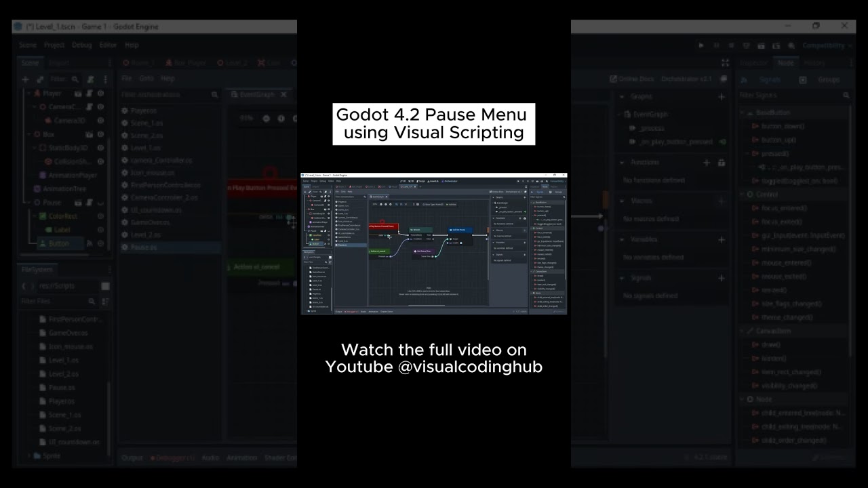Open the Project menu

pyautogui.click(x=54, y=45)
